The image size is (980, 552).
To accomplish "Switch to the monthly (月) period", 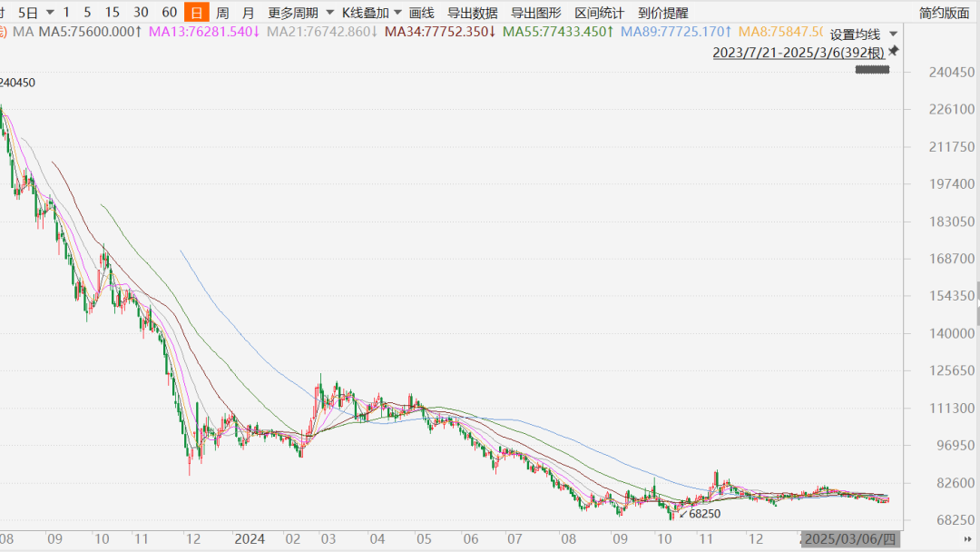I will click(x=248, y=13).
